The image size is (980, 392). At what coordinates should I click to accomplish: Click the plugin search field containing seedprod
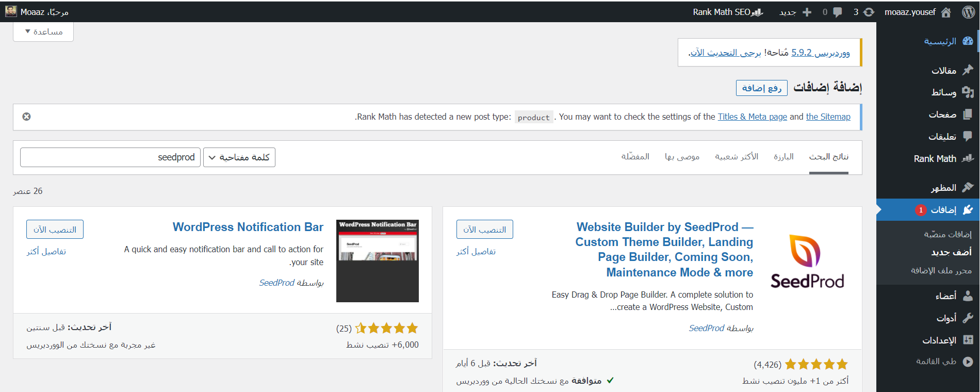(110, 157)
